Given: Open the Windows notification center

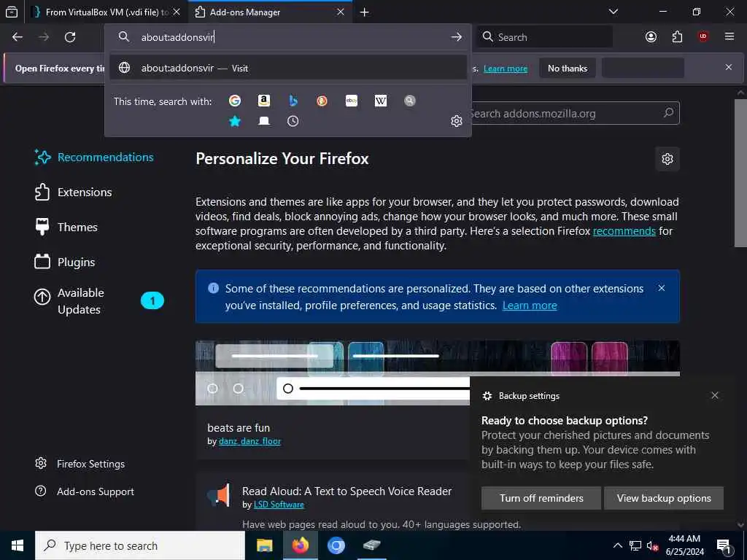Looking at the screenshot, I should 724,546.
